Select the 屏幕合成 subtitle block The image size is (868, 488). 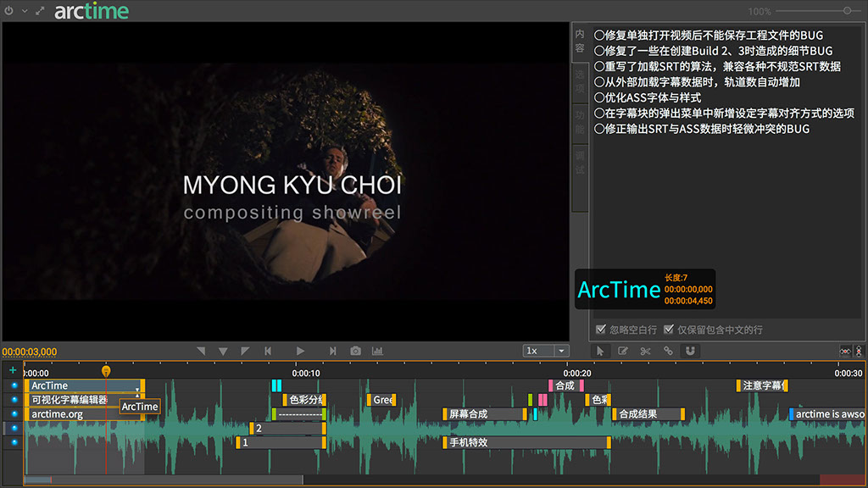pos(485,413)
